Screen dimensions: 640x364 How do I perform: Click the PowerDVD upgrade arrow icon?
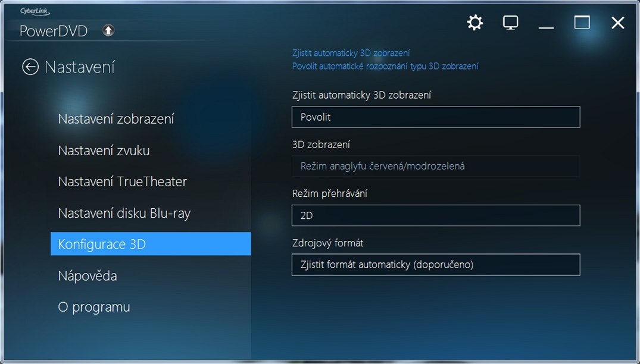point(108,30)
